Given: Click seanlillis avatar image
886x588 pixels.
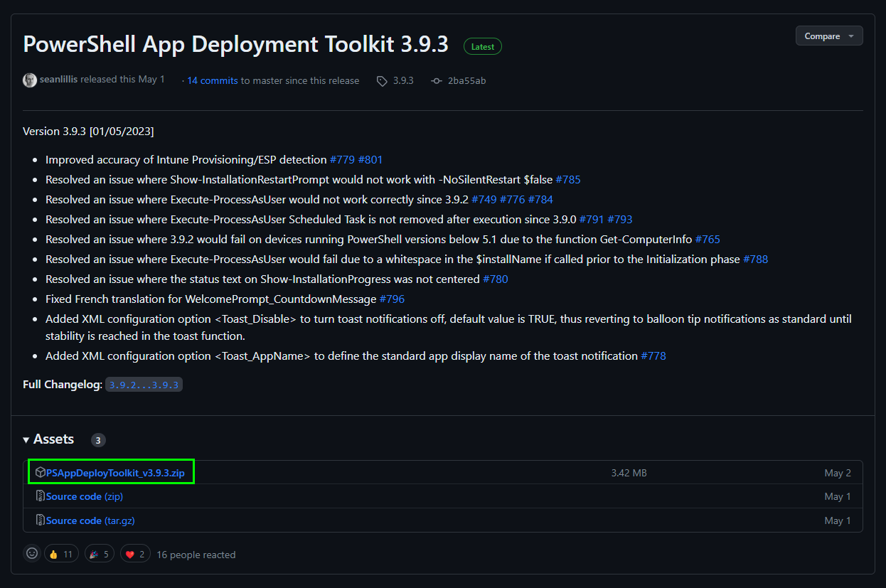Looking at the screenshot, I should [x=30, y=80].
